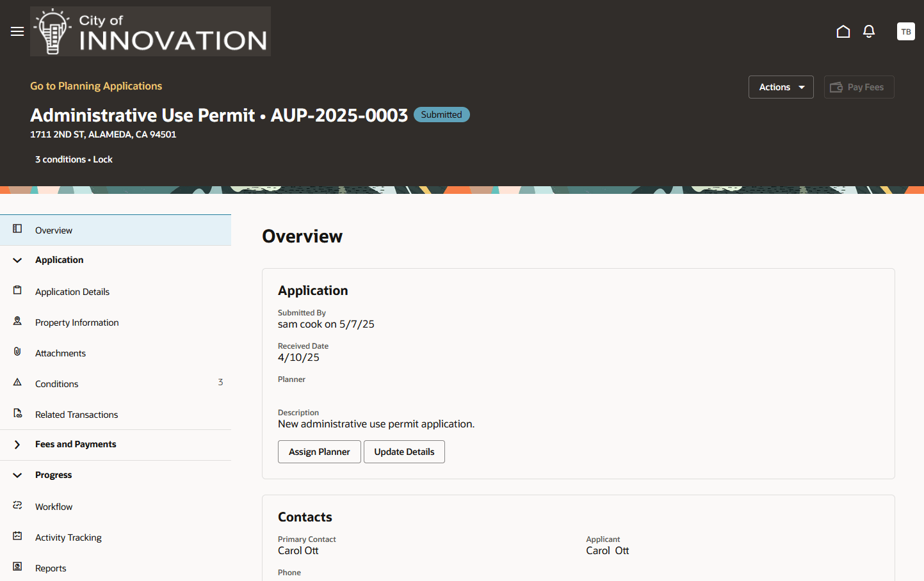Select the Related Transactions document icon
Image resolution: width=924 pixels, height=581 pixels.
coord(18,413)
